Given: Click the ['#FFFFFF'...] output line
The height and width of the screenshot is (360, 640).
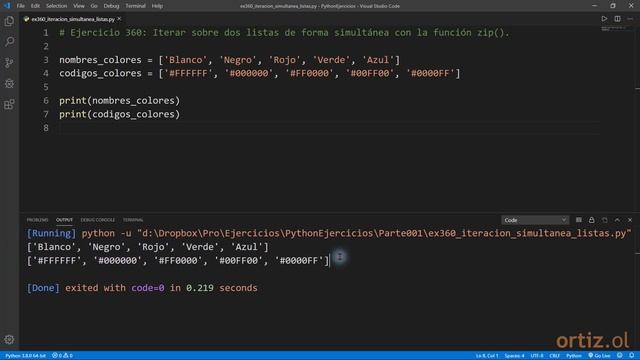Looking at the screenshot, I should (178, 260).
